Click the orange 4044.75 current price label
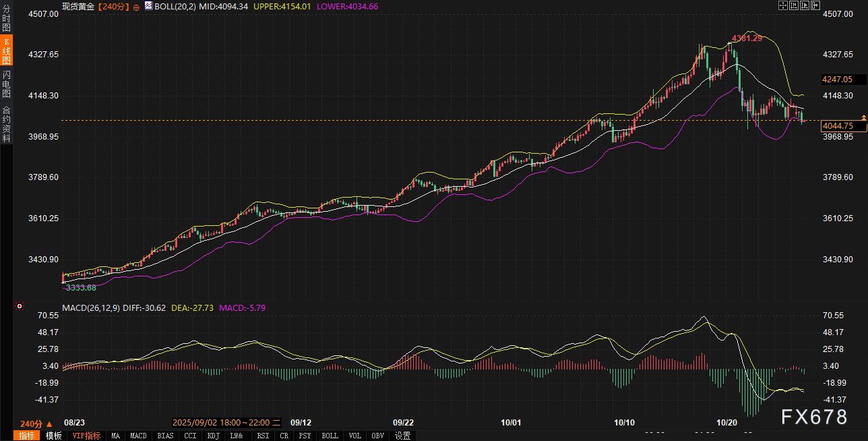 click(838, 126)
